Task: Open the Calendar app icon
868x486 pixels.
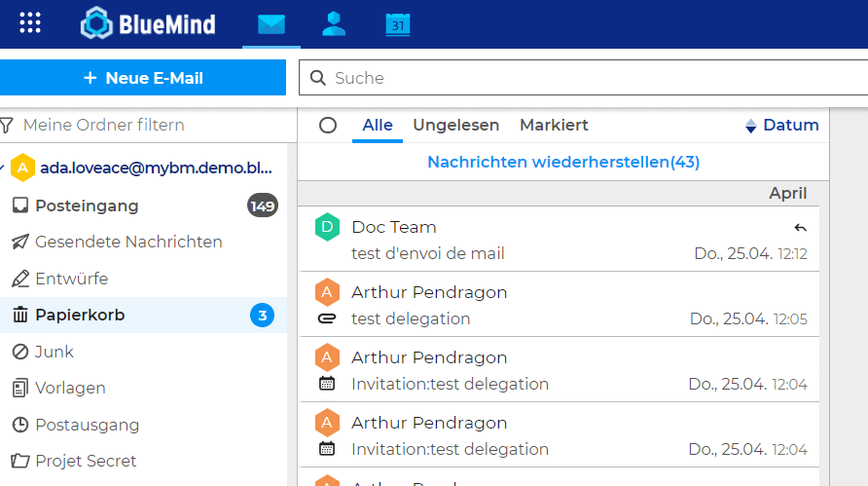Action: (398, 24)
